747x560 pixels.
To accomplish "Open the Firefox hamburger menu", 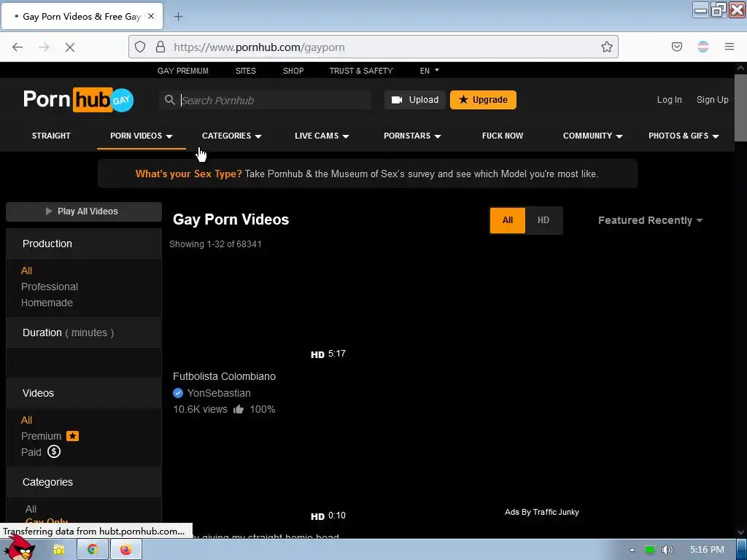I will click(729, 47).
